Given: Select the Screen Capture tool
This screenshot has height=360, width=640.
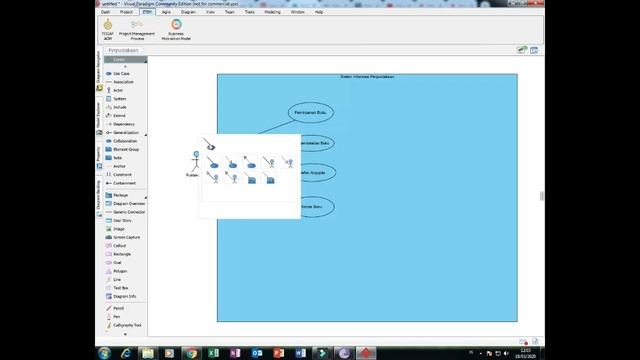Looking at the screenshot, I should 127,237.
